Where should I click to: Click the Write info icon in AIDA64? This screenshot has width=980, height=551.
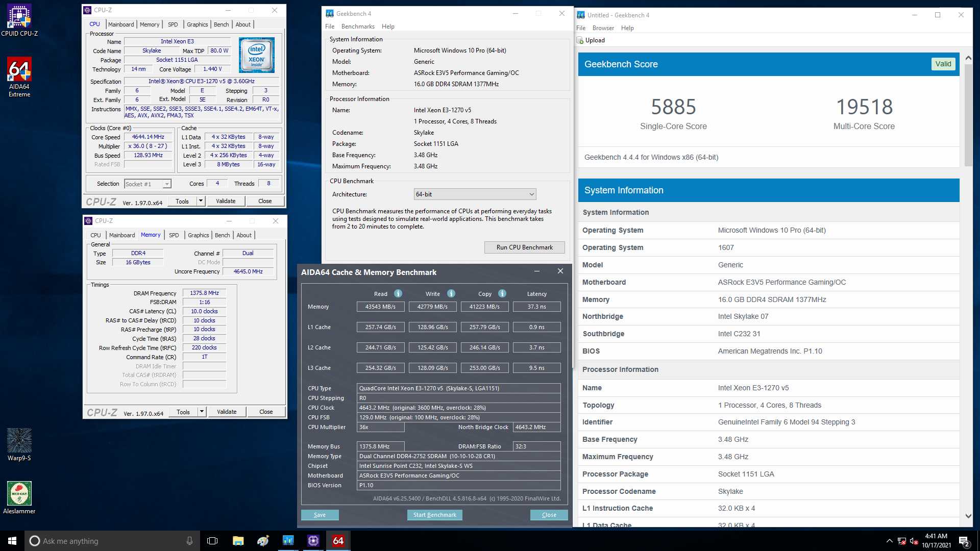(451, 293)
